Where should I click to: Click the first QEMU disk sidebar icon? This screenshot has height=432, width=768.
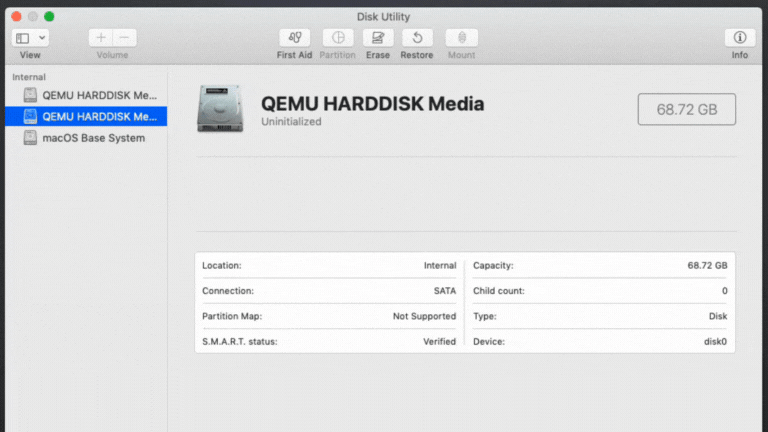30,95
